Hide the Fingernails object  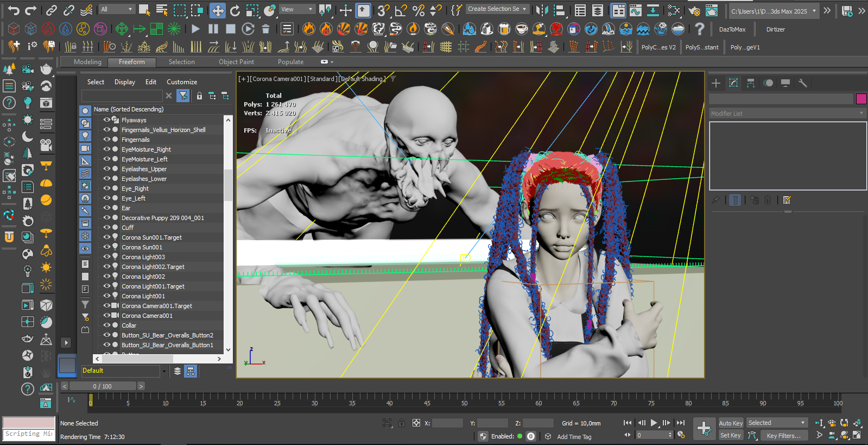(x=107, y=139)
